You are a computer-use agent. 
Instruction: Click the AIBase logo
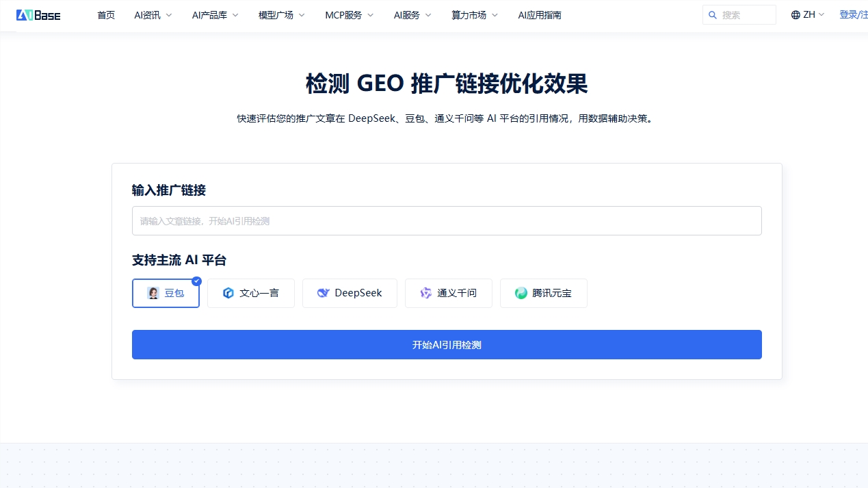(x=38, y=14)
